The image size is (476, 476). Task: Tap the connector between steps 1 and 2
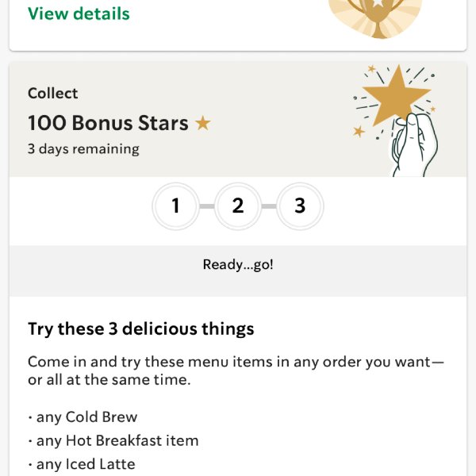[207, 206]
